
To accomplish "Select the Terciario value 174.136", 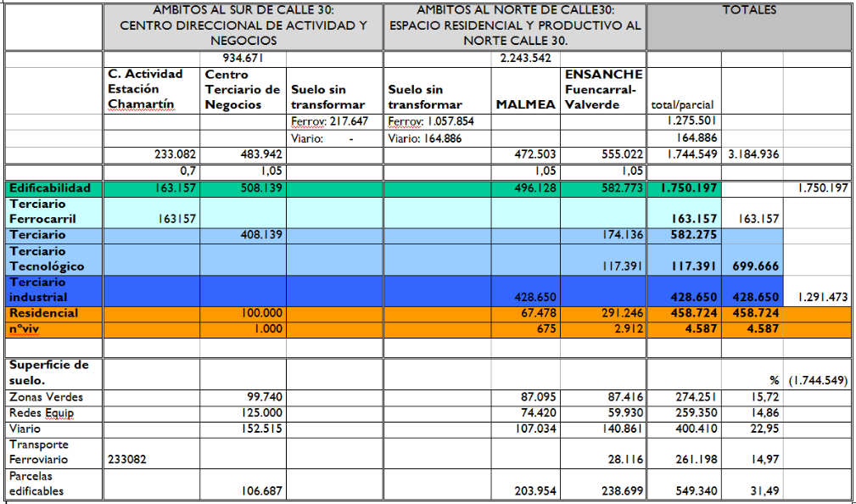I will [x=623, y=235].
